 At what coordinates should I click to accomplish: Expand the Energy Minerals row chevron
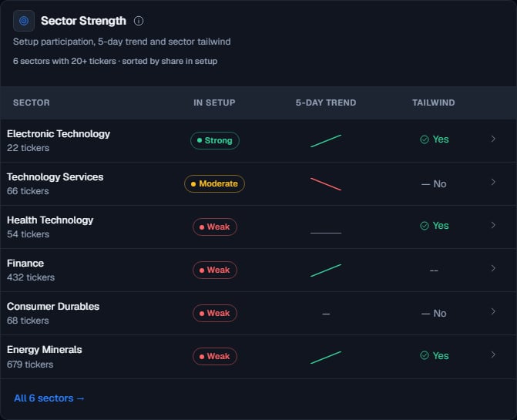[493, 354]
